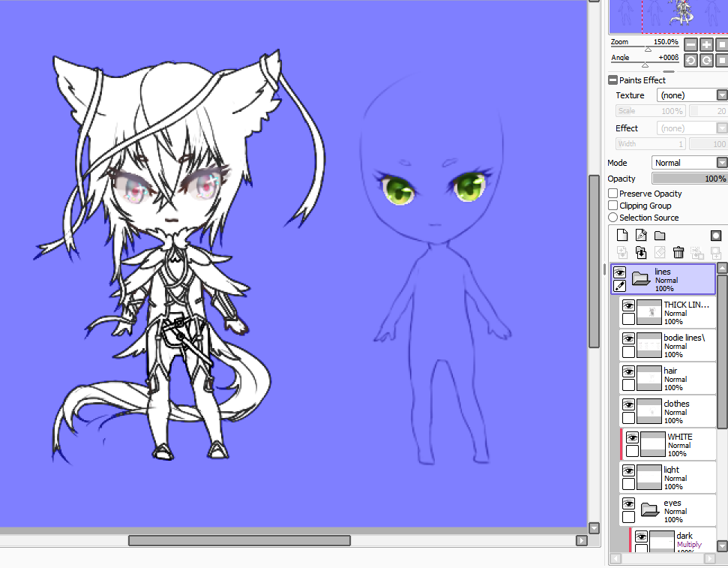Click the navigator preview thumbnail
The width and height of the screenshot is (728, 568).
coord(668,17)
